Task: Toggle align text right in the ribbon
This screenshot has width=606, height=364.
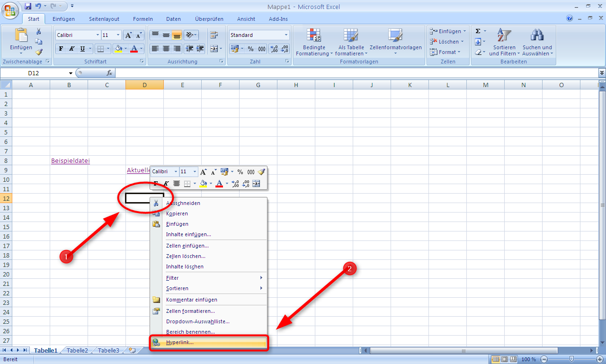Action: 177,49
